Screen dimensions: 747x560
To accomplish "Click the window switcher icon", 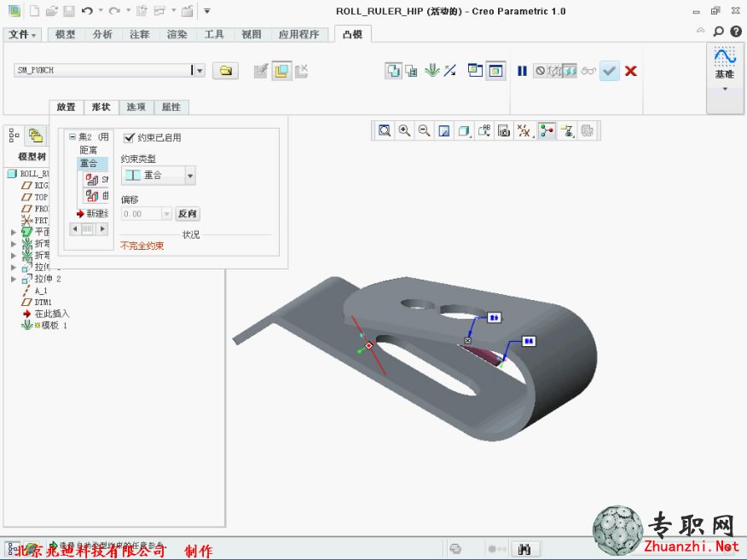I will 159,11.
